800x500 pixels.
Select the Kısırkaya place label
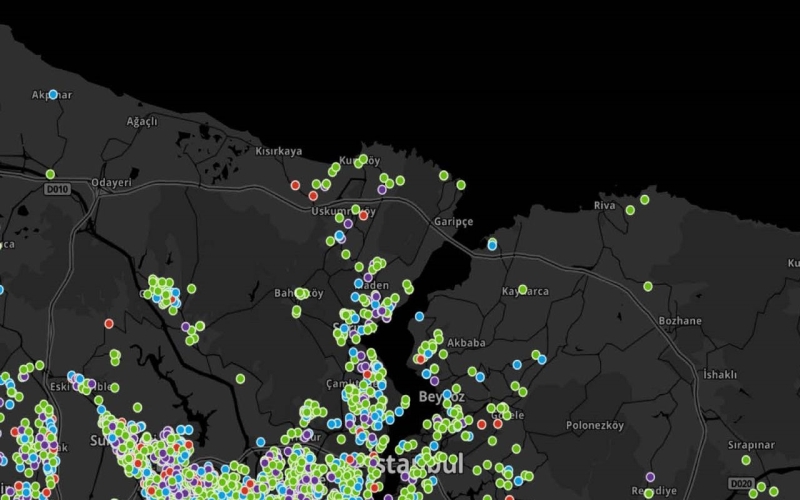[x=278, y=152]
